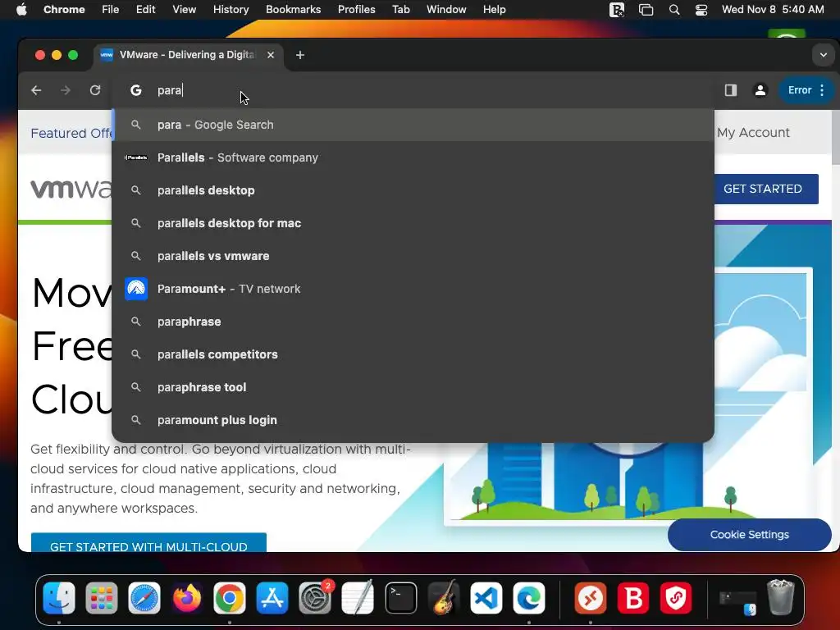Open Spotlight search icon
Image resolution: width=840 pixels, height=630 pixels.
point(674,10)
